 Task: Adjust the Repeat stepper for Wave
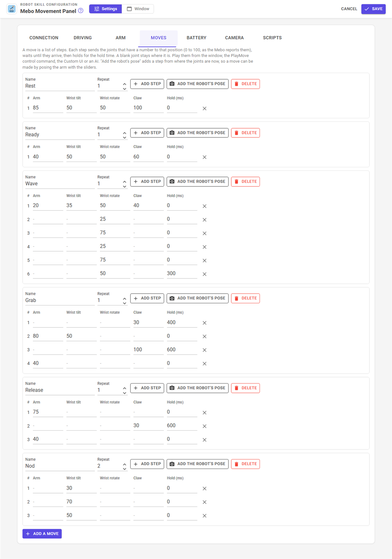point(124,184)
